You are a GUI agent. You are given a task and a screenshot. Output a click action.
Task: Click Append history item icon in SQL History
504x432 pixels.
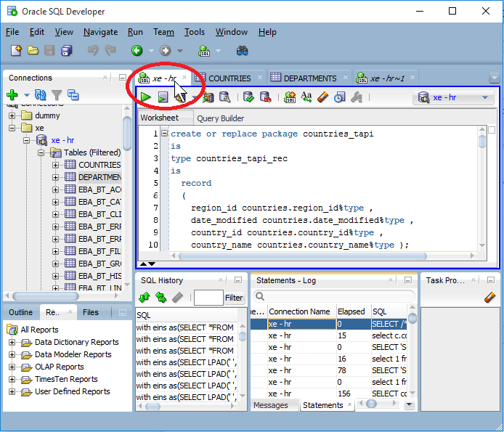145,298
